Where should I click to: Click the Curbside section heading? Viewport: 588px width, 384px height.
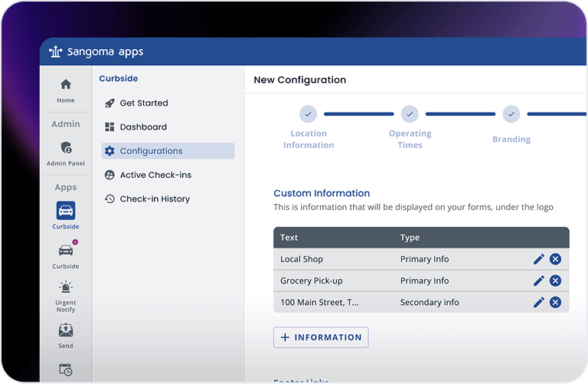pos(119,78)
